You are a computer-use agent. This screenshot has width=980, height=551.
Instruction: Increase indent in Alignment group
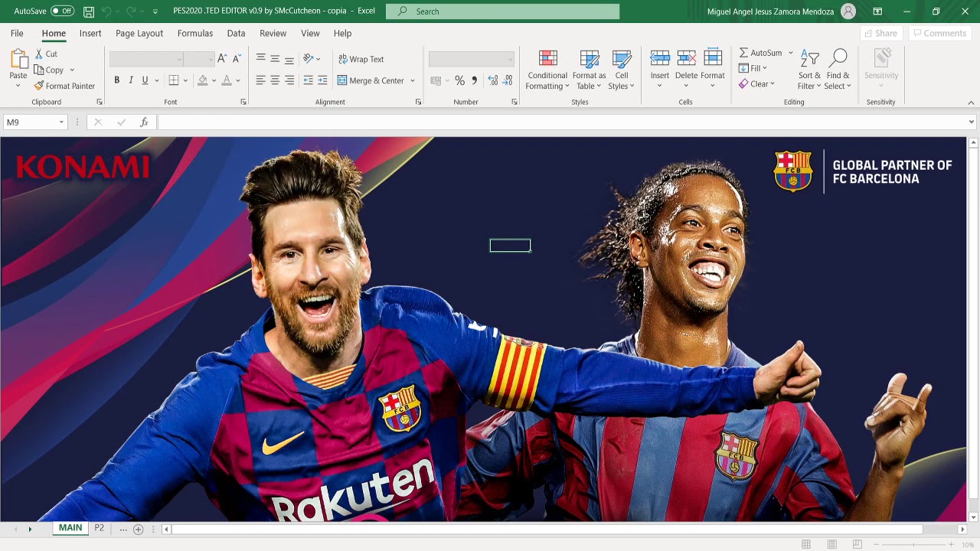point(322,80)
